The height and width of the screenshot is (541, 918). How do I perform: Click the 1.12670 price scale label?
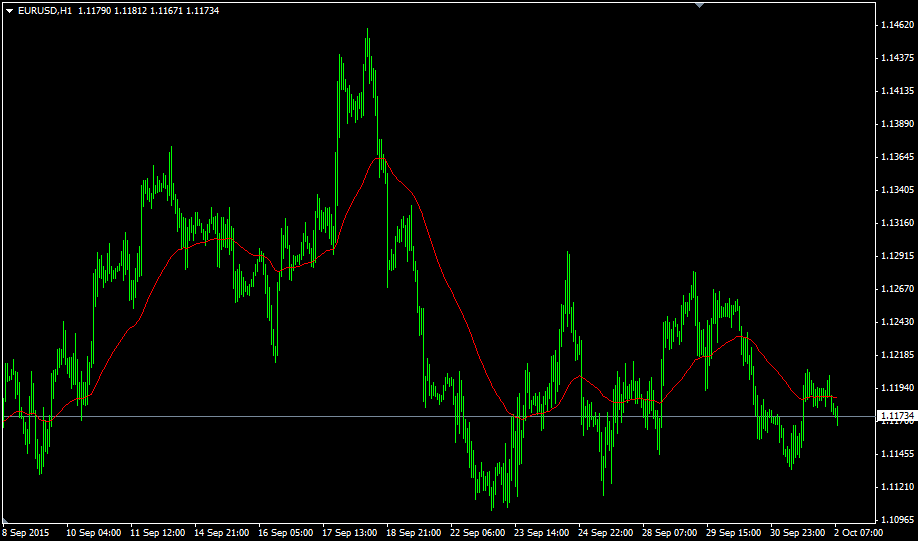(x=897, y=289)
